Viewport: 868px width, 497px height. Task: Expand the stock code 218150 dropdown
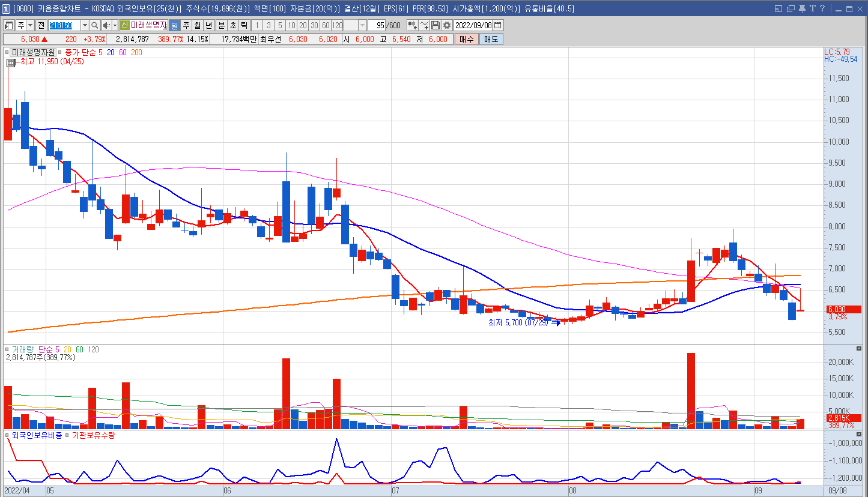tap(85, 25)
